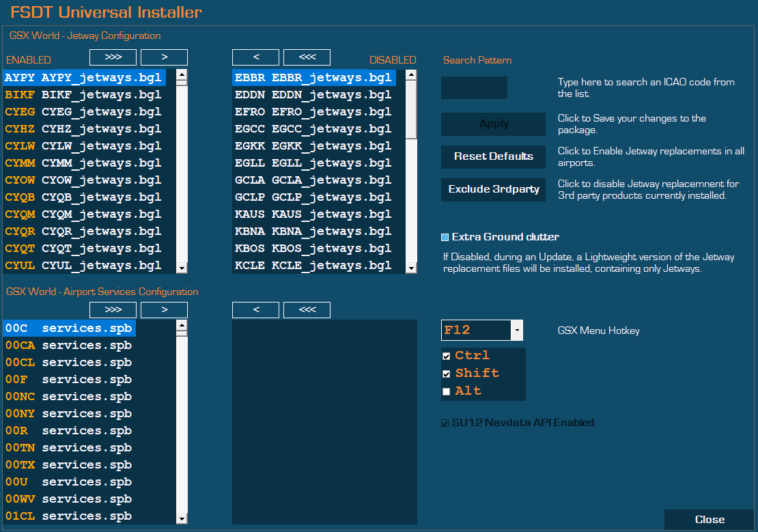Click the airport services '>>>' move-all button
The image size is (758, 532).
113,310
